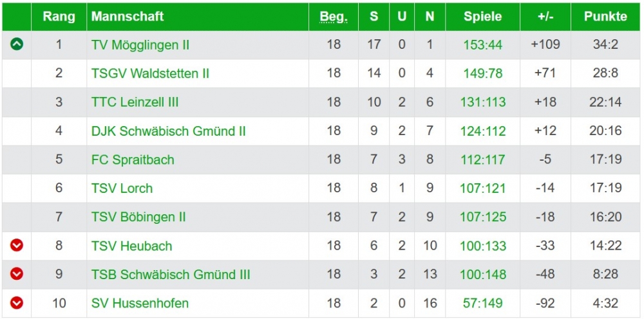Click red relegation icon beside SV Hussenhofen

17,303
